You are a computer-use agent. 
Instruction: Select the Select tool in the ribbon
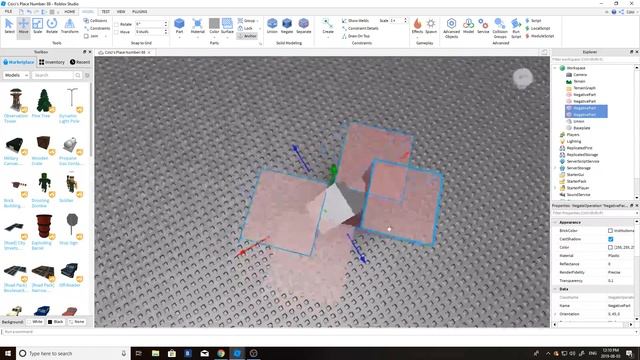9,26
